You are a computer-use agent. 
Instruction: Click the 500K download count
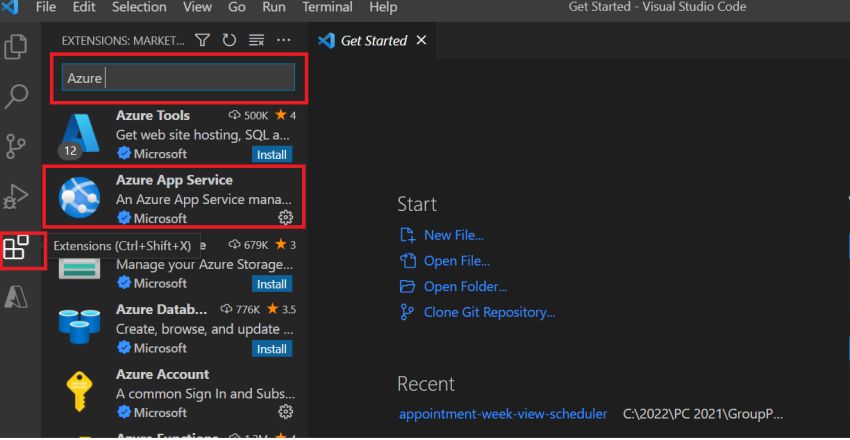click(x=249, y=115)
